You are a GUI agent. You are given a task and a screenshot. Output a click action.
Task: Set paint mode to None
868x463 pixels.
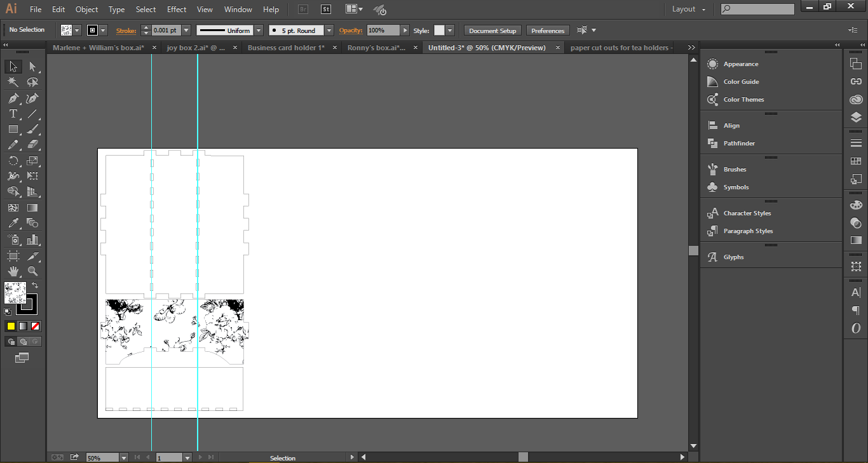tap(36, 326)
